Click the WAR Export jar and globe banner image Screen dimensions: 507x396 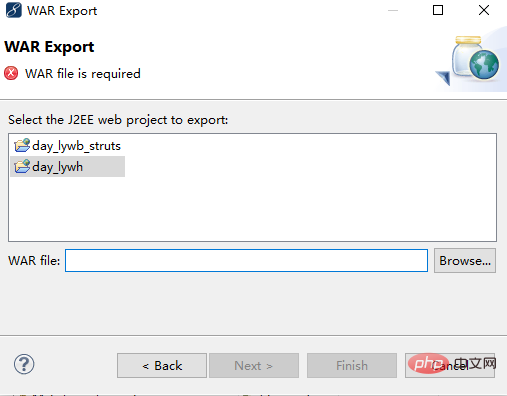coord(468,60)
